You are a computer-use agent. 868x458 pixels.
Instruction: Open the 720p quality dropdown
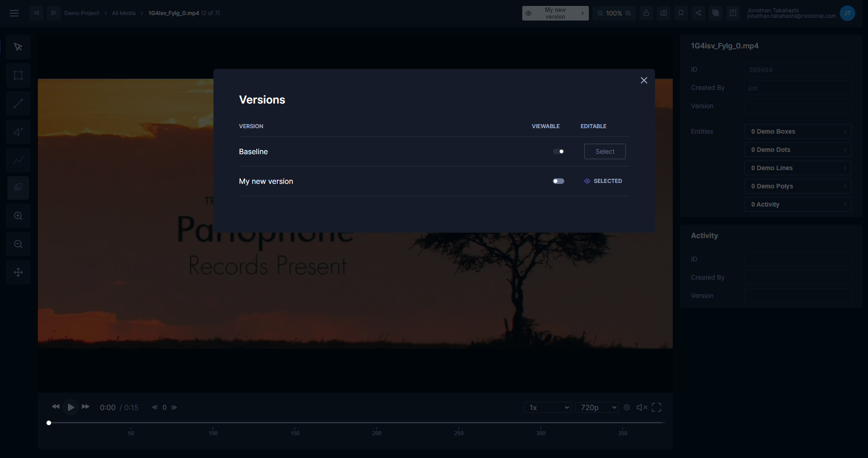[597, 407]
